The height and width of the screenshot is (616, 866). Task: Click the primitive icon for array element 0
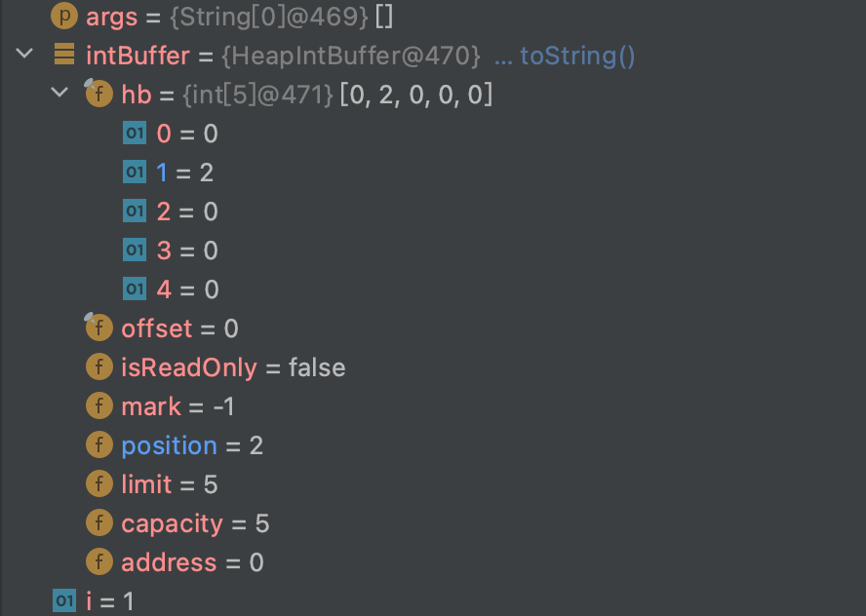tap(135, 134)
